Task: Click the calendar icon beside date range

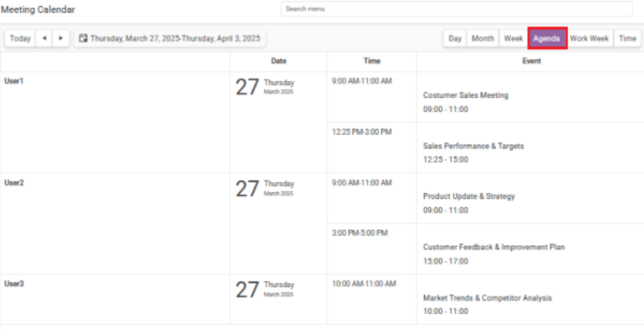Action: point(83,38)
